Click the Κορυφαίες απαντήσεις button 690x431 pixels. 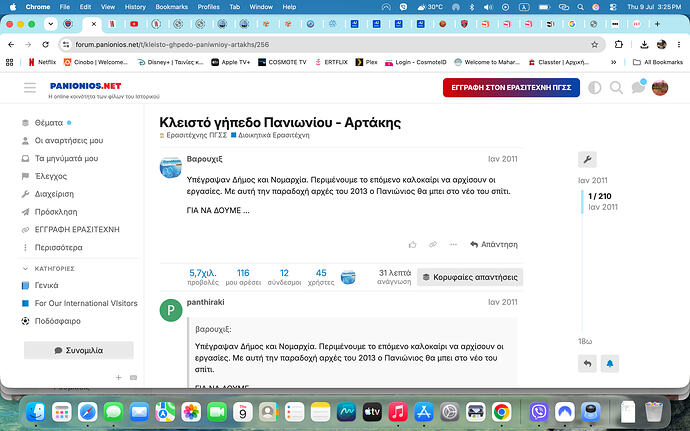coord(470,277)
